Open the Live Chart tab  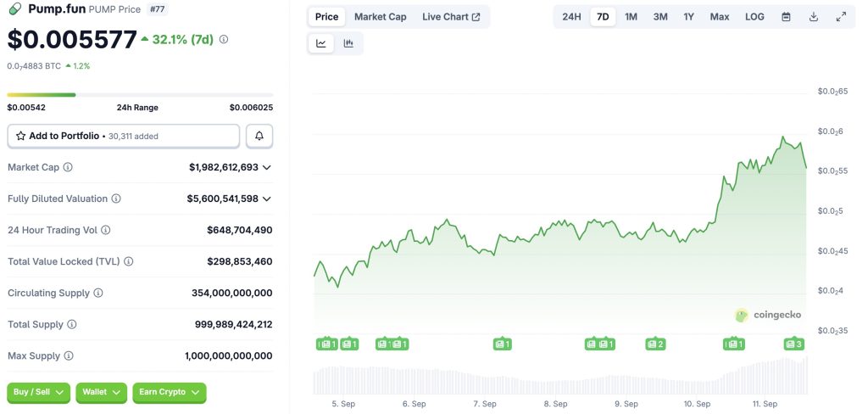click(451, 17)
